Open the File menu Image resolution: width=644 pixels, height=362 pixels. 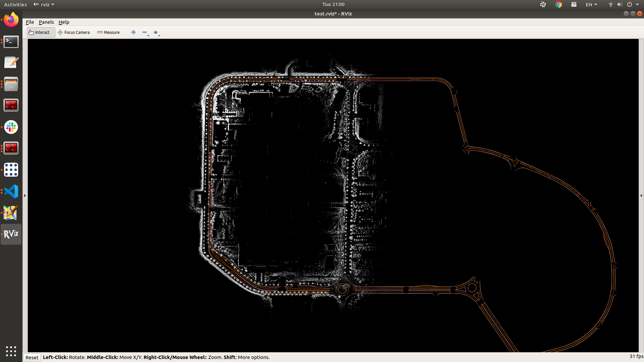[x=30, y=22]
